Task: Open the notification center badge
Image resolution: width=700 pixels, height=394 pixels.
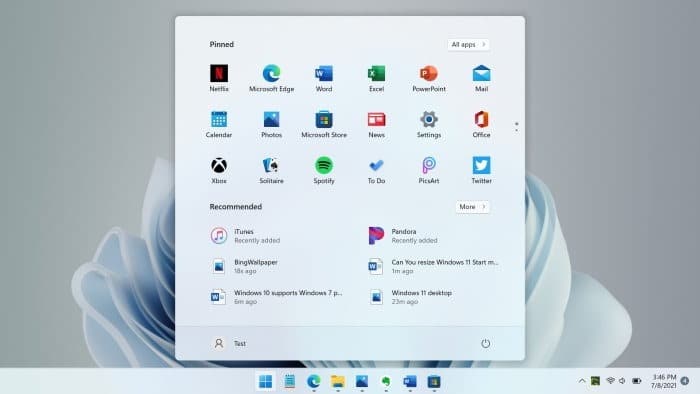Action: point(685,381)
